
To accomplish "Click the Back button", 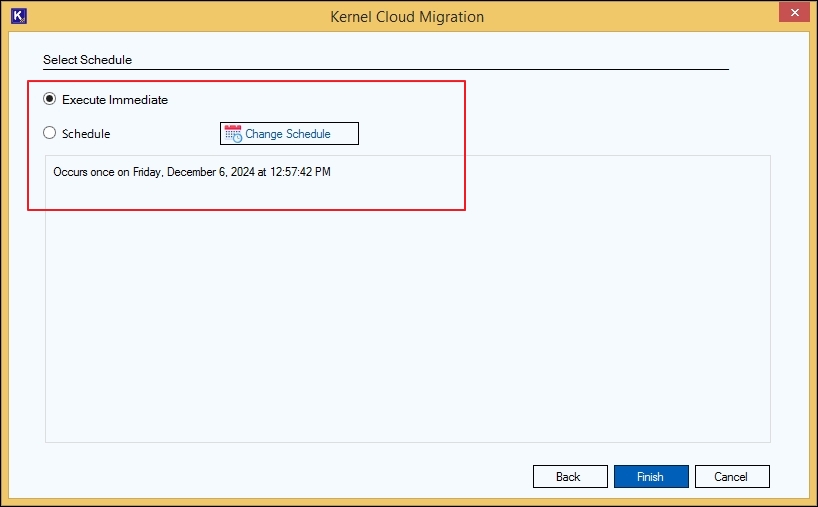I will [x=570, y=477].
